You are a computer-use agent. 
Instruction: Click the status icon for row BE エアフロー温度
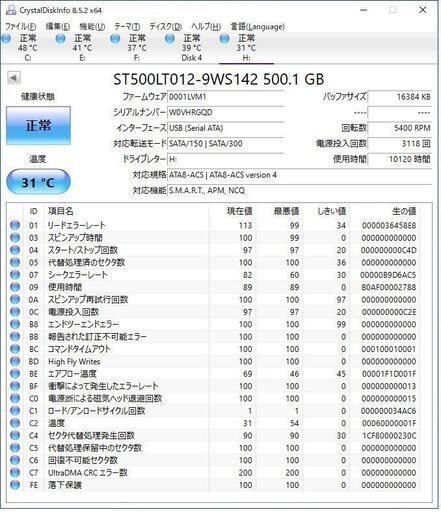pos(15,373)
